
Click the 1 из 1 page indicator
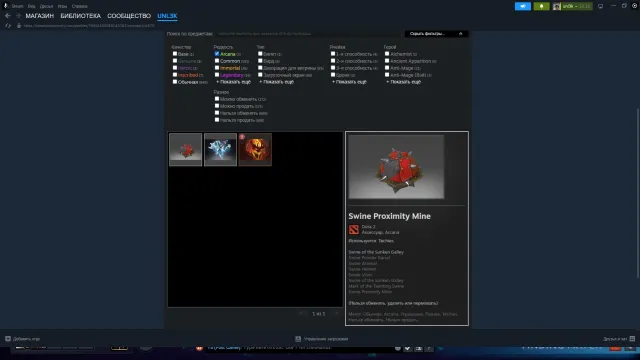(319, 314)
